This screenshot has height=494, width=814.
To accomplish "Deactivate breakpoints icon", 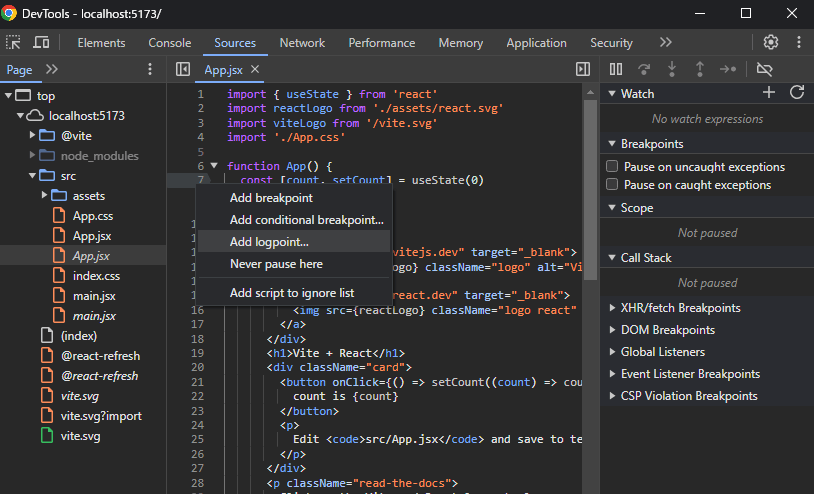I will (764, 69).
